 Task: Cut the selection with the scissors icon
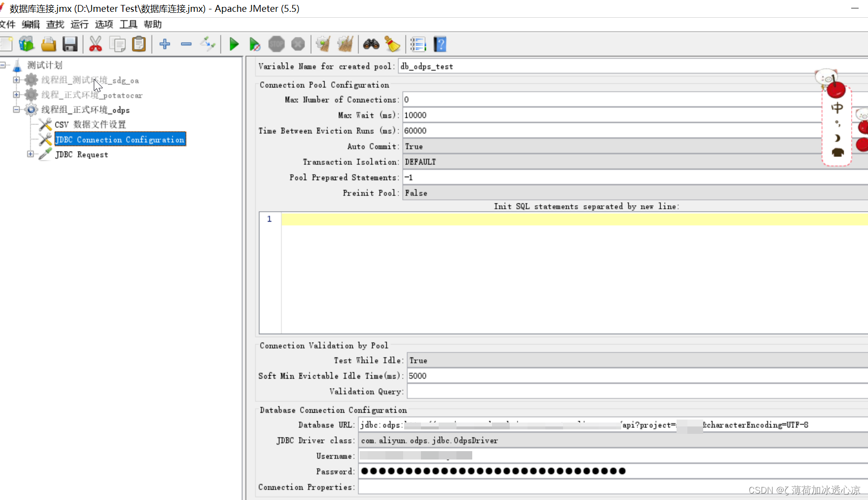click(x=95, y=44)
